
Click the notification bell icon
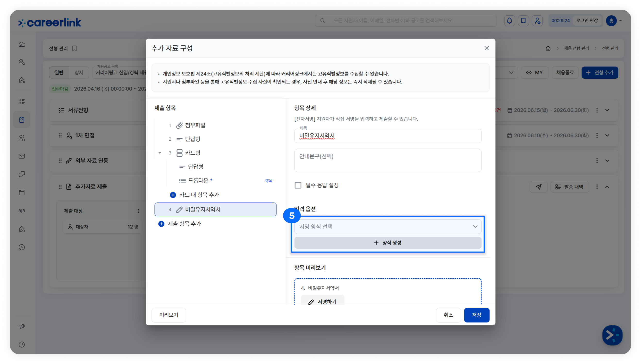[x=509, y=21]
